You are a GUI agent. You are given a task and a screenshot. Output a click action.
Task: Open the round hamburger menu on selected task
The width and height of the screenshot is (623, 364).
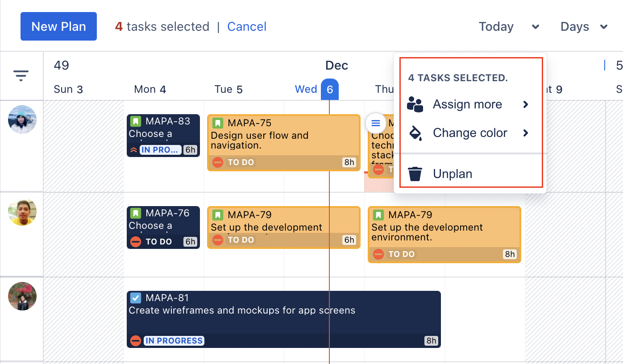pos(376,123)
